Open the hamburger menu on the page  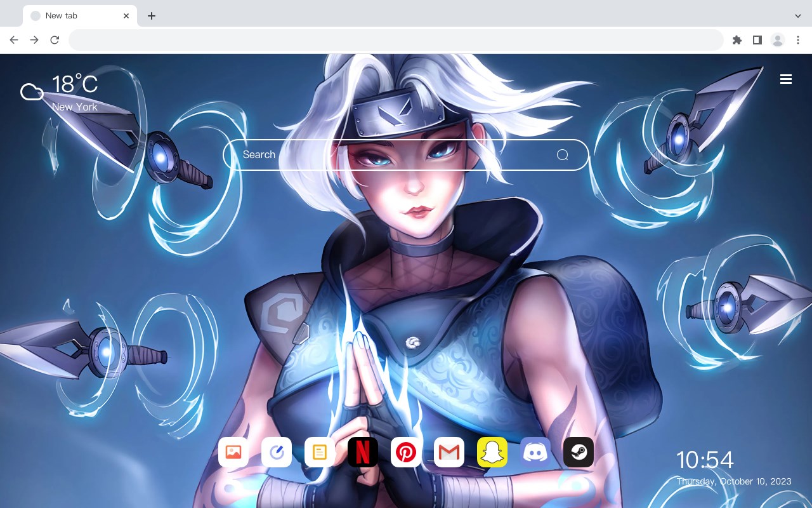[786, 79]
